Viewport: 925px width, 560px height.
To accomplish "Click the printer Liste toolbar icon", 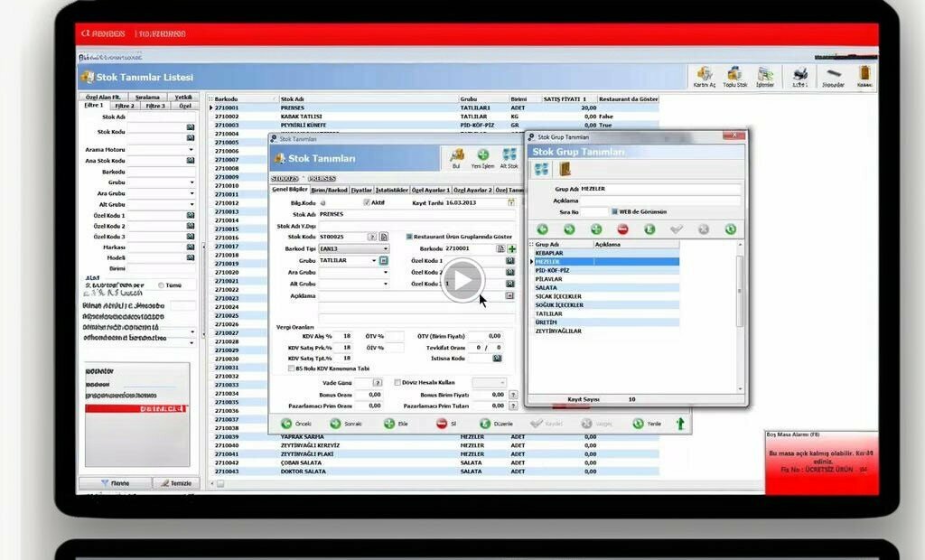I will pos(800,76).
